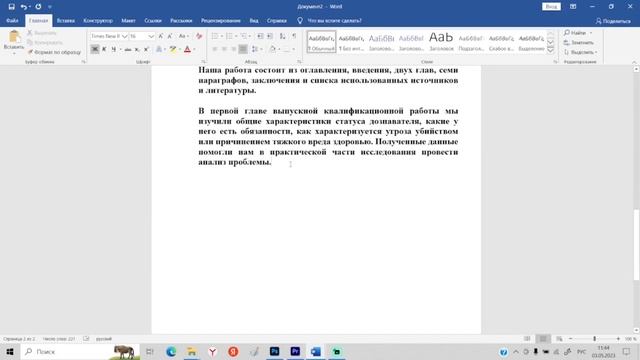Switch to the Рассылки tab

[x=181, y=20]
